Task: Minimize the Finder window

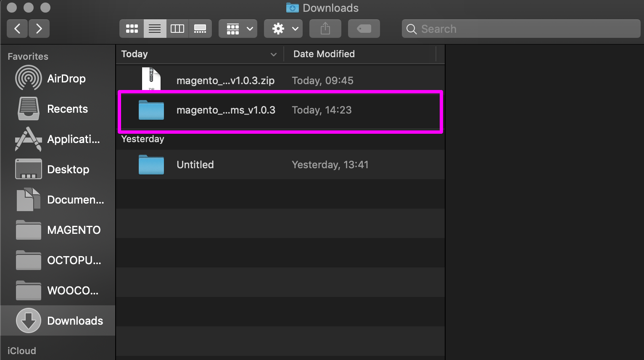Action: (x=29, y=8)
